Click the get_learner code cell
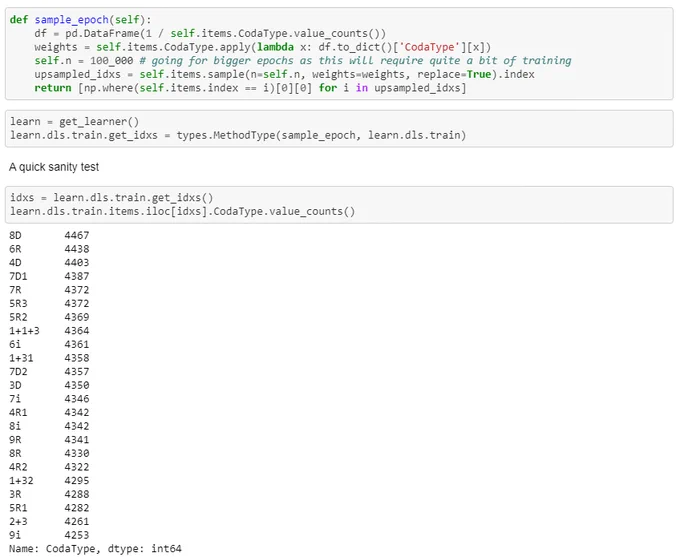680x557 pixels. click(x=339, y=128)
